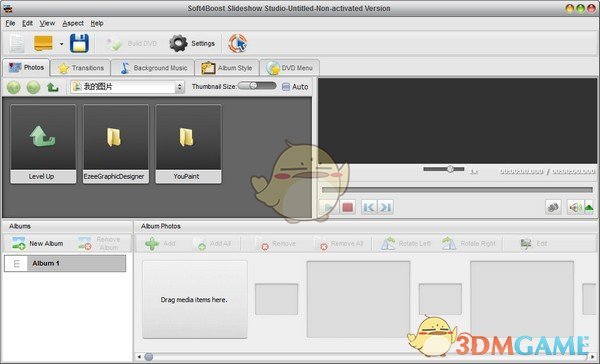Select Album 1 in albums list
Viewport: 600px width, 364px height.
coord(65,263)
